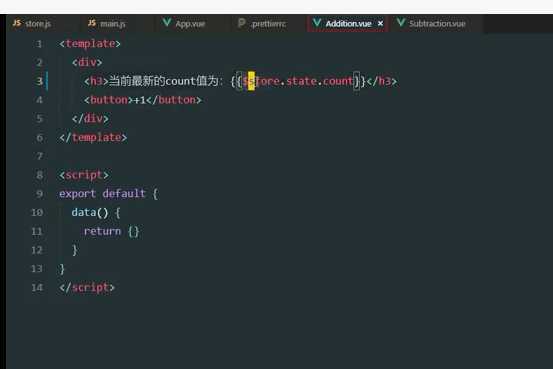Click line number 3 in gutter
This screenshot has height=369, width=553.
39,81
